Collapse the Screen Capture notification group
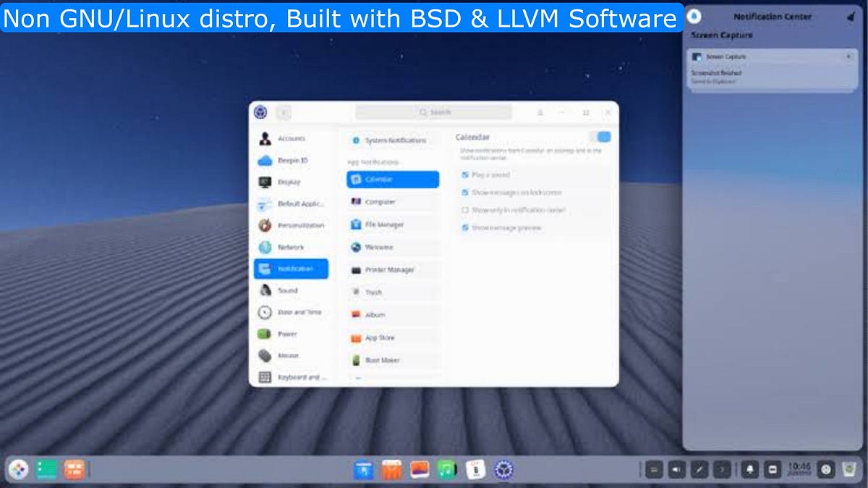This screenshot has width=868, height=488. click(849, 56)
